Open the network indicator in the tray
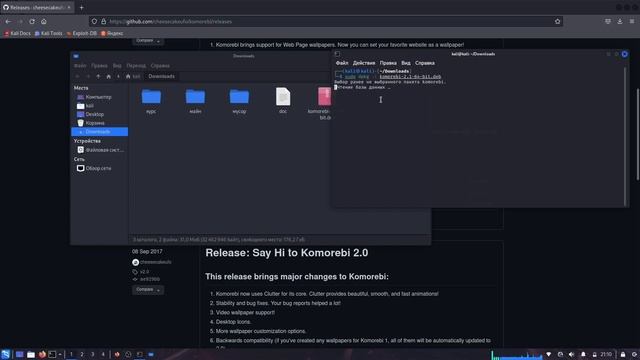The image size is (640, 360). coord(549,354)
